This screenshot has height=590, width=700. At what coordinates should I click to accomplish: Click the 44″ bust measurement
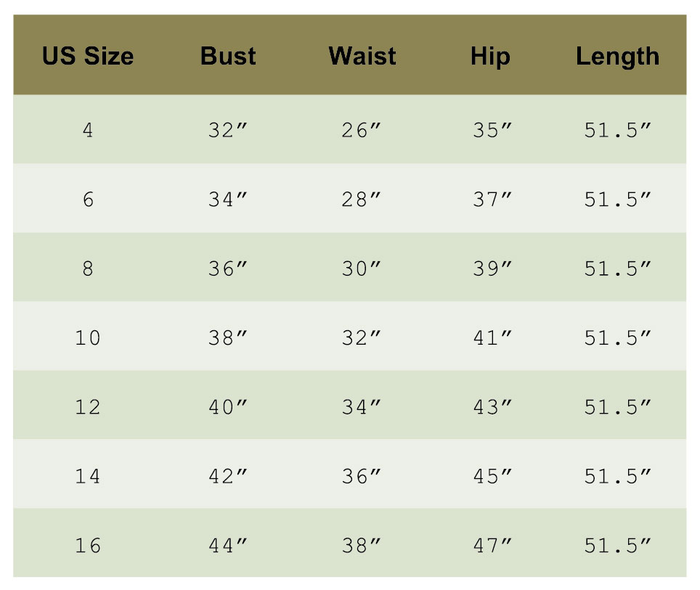tap(228, 545)
